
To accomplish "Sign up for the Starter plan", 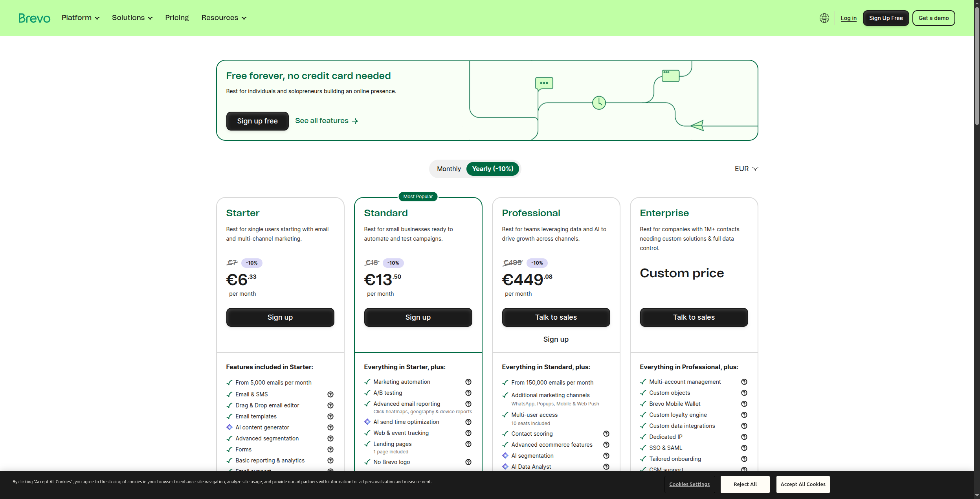I will tap(280, 317).
